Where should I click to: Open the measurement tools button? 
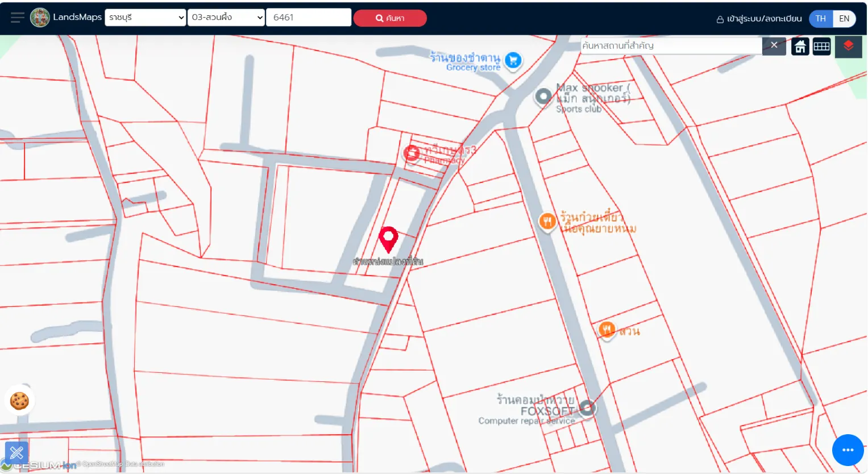(x=16, y=453)
